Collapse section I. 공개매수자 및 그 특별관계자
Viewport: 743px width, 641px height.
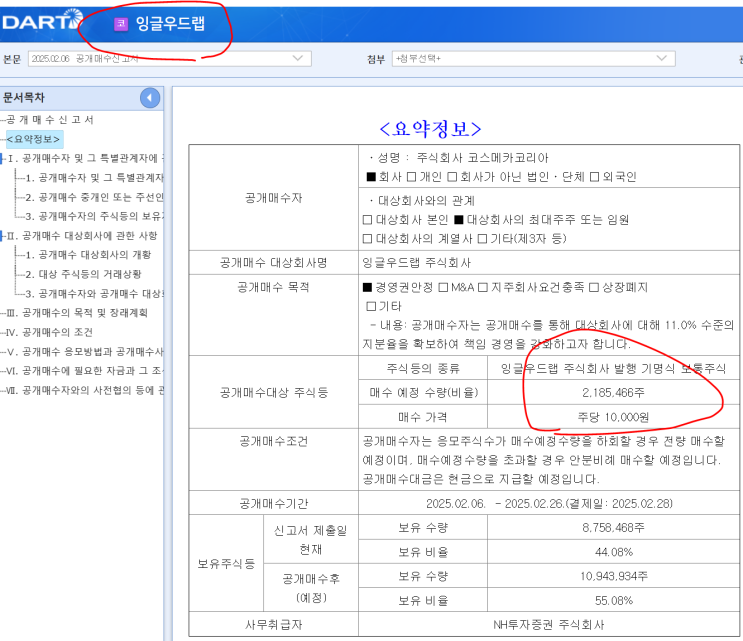point(3,158)
